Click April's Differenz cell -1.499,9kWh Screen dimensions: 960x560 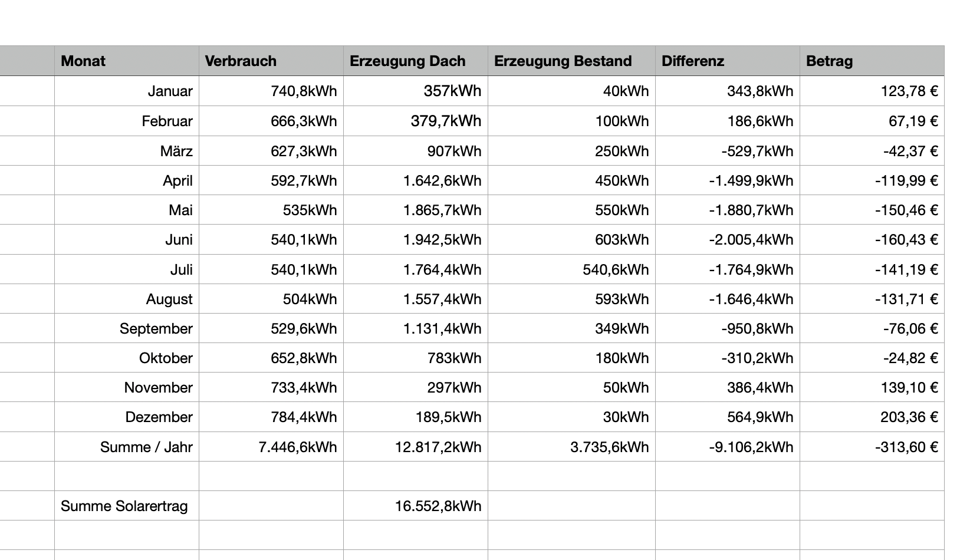(727, 181)
